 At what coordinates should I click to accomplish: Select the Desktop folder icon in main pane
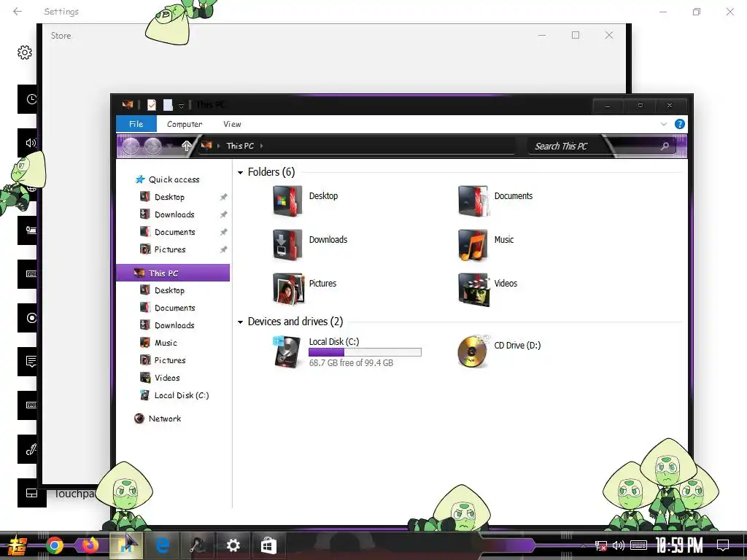[x=287, y=201]
